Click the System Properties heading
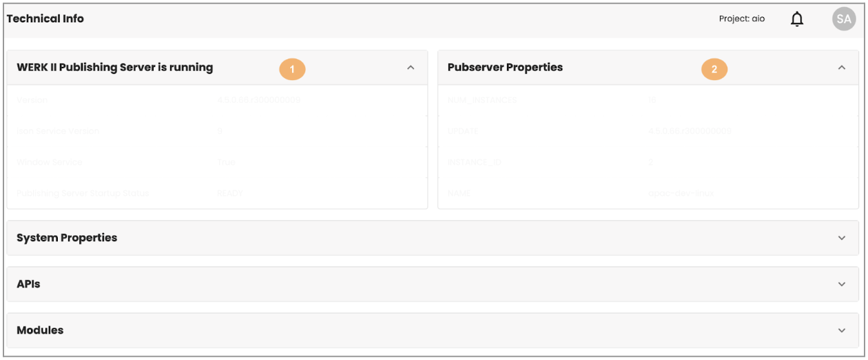Image resolution: width=868 pixels, height=360 pixels. [67, 238]
